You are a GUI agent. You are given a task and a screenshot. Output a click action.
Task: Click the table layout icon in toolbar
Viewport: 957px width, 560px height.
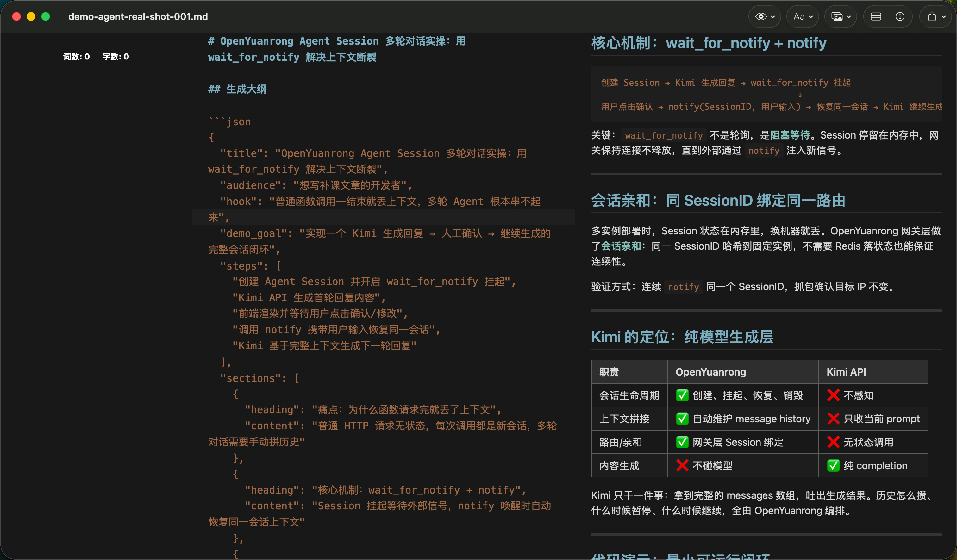(x=876, y=17)
